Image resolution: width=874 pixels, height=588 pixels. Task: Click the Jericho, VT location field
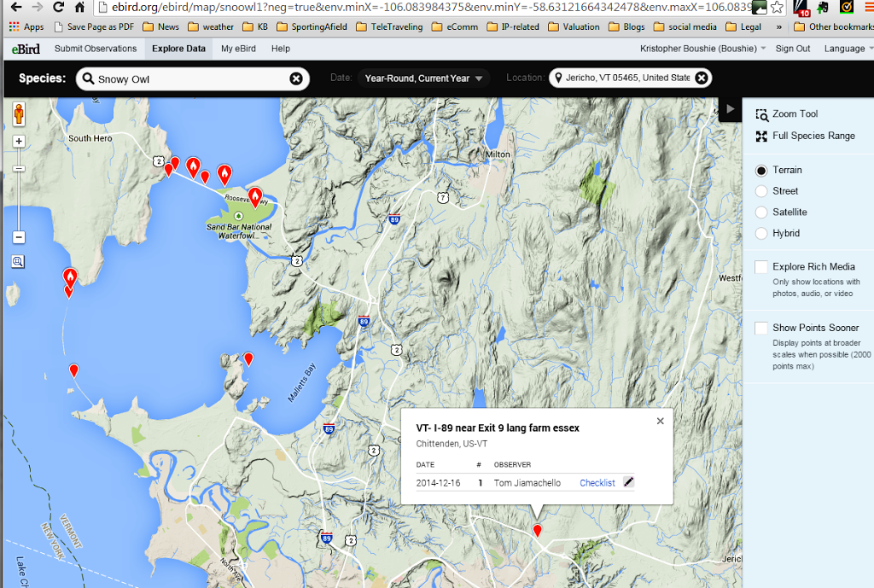tap(631, 78)
